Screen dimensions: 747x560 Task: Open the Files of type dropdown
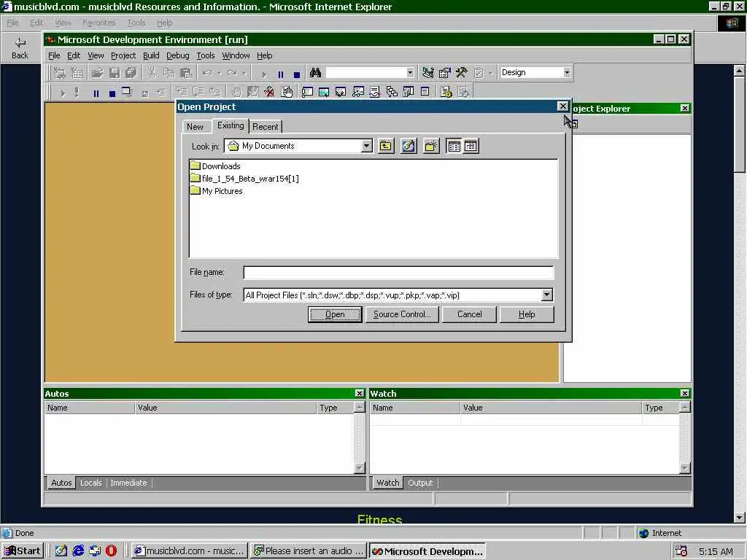(546, 295)
